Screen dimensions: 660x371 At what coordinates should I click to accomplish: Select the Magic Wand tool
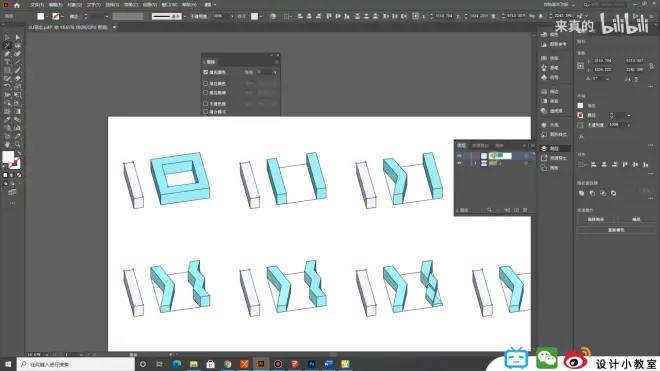(8, 45)
